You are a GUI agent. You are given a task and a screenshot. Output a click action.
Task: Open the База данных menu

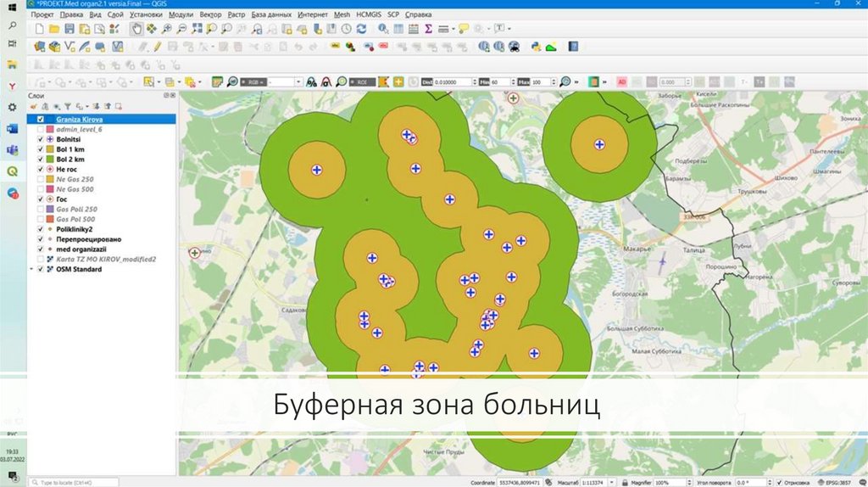tap(271, 15)
